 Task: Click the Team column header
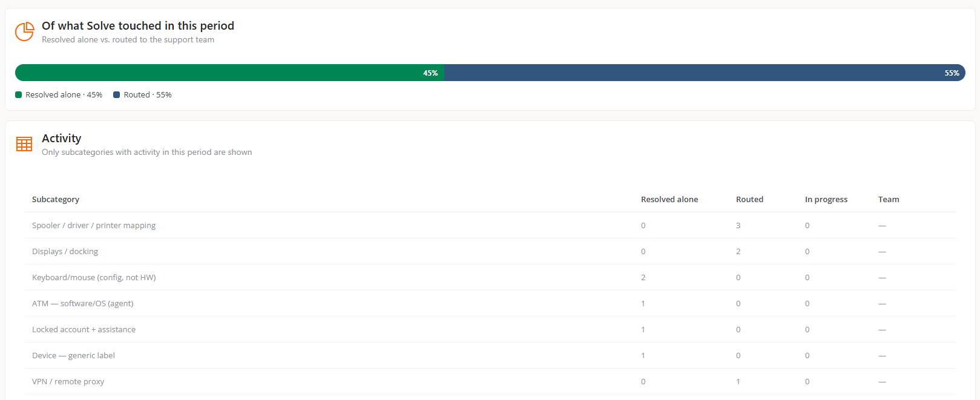point(889,199)
